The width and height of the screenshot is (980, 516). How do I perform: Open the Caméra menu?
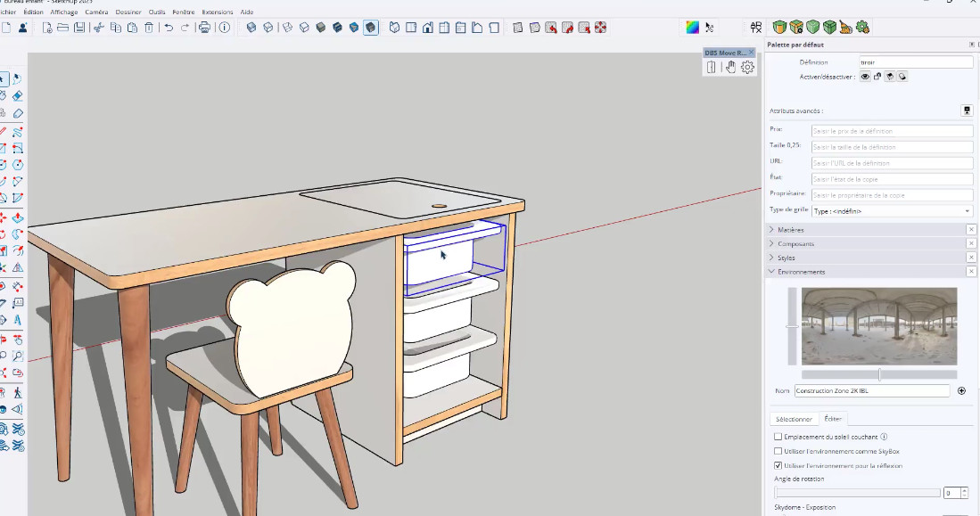pyautogui.click(x=96, y=12)
